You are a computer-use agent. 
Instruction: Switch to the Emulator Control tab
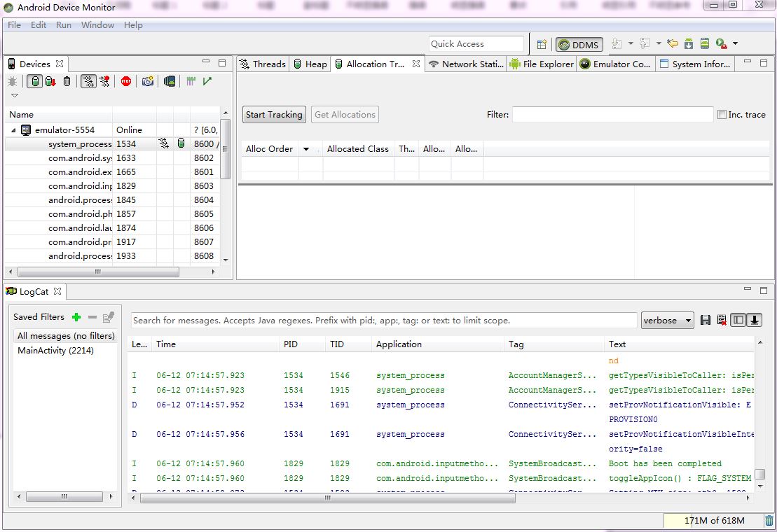click(x=615, y=64)
